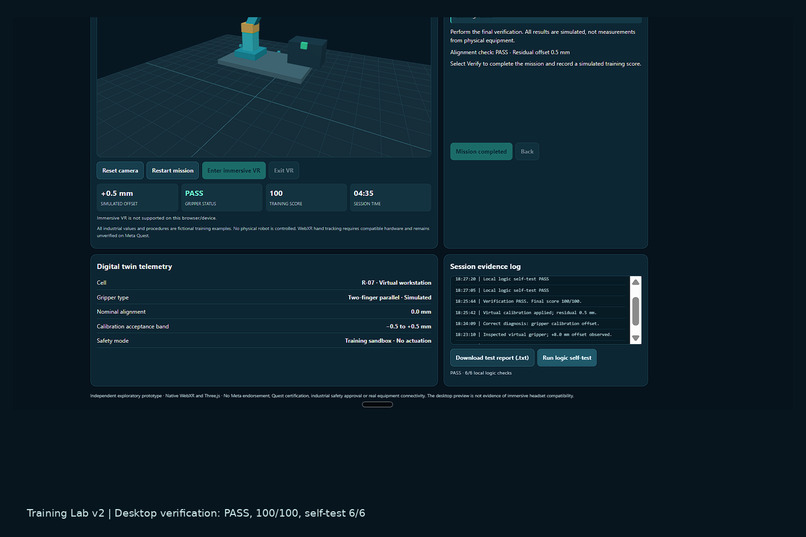
Task: Click log entry 'Correct diagnosis: gripper calibration offset.'
Action: tap(527, 323)
